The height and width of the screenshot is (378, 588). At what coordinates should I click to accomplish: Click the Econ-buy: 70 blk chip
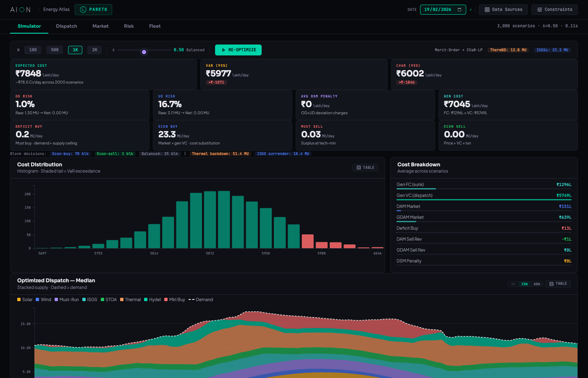(x=70, y=154)
